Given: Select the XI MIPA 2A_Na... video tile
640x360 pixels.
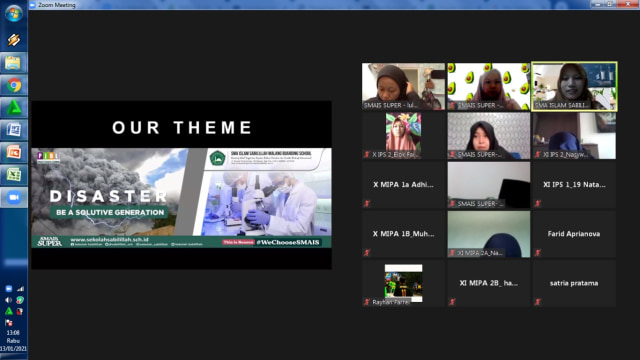Looking at the screenshot, I should point(489,234).
